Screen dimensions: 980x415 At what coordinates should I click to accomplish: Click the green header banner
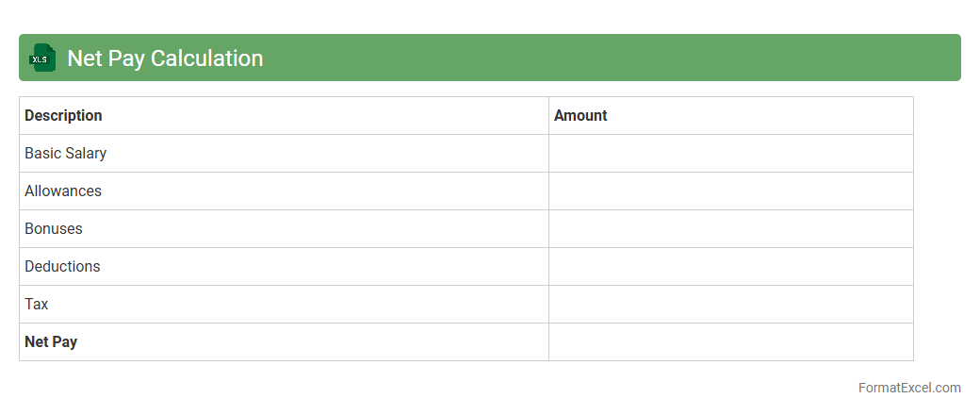pyautogui.click(x=612, y=58)
